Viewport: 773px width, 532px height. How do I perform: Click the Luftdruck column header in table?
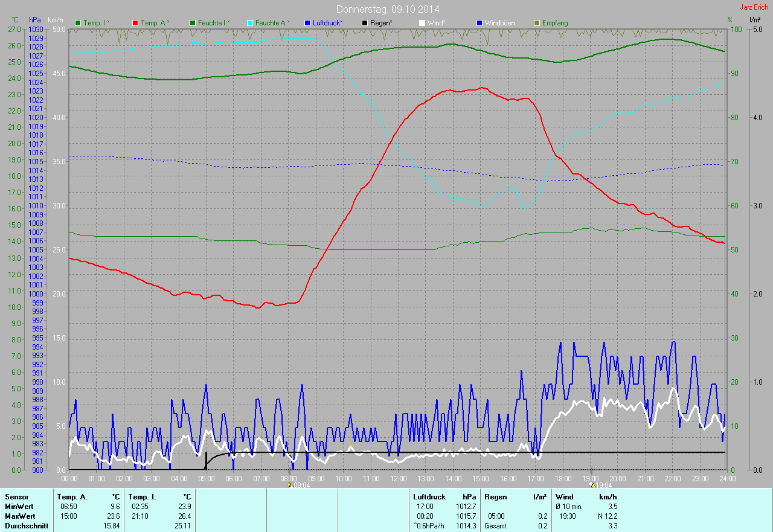428,497
